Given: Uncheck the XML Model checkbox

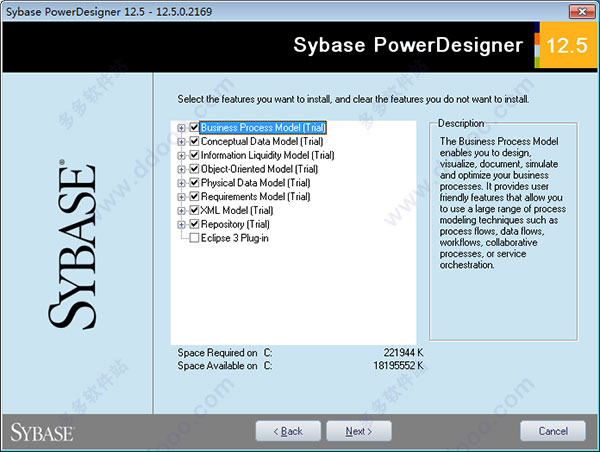Looking at the screenshot, I should (194, 210).
